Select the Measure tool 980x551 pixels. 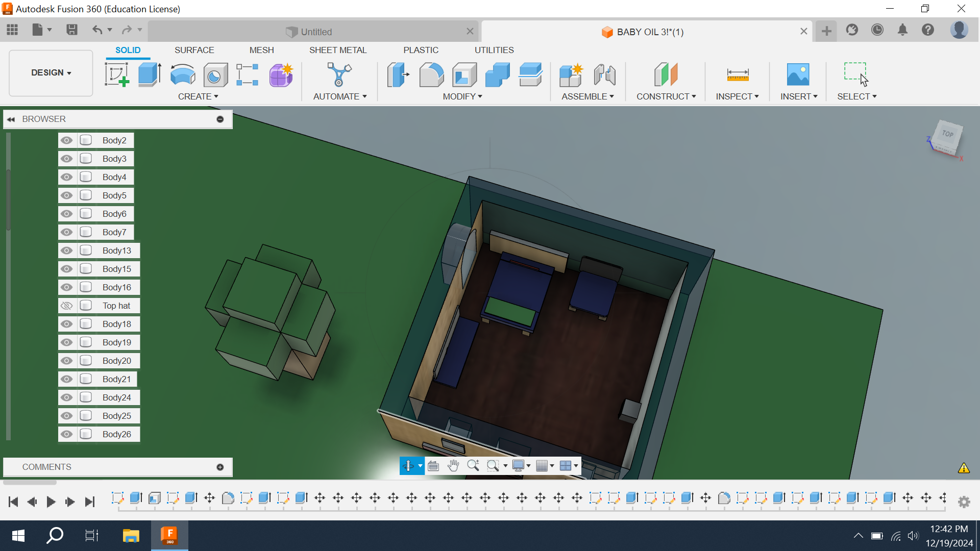click(738, 74)
